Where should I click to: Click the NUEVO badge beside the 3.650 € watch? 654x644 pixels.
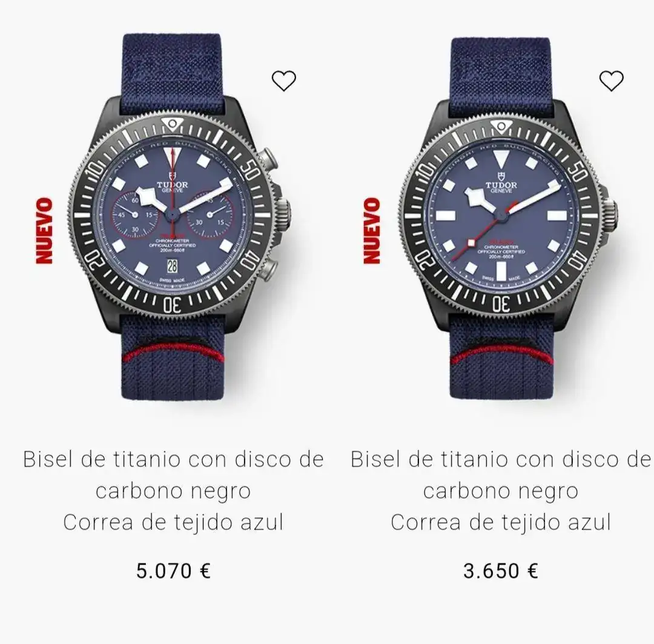372,230
